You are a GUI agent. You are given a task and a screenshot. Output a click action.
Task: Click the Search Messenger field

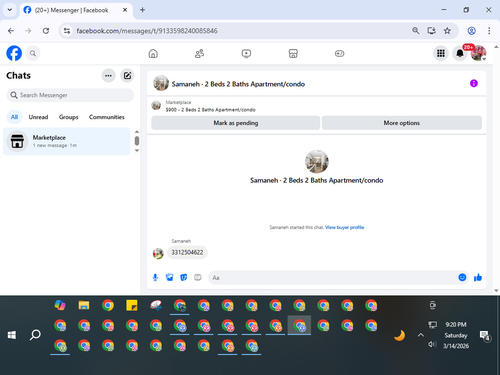[70, 95]
